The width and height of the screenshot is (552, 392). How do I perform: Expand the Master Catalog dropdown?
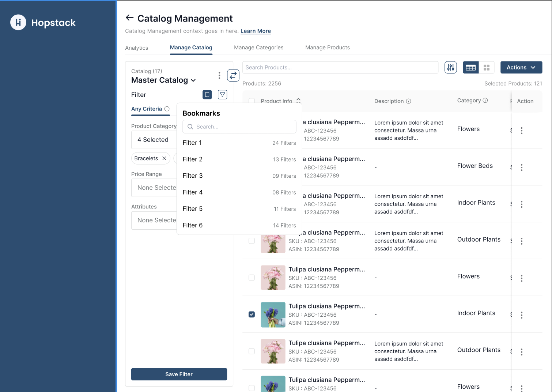click(193, 80)
